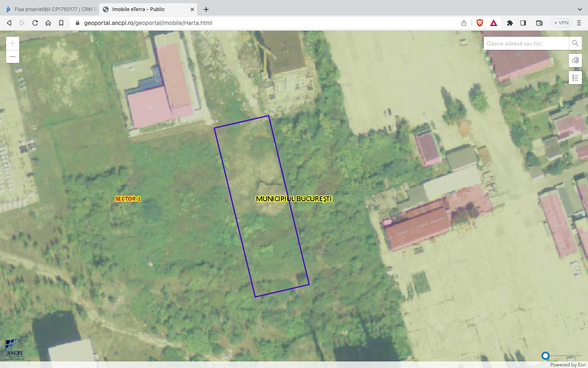
Task: Click the Brave Shields icon
Action: tap(480, 23)
